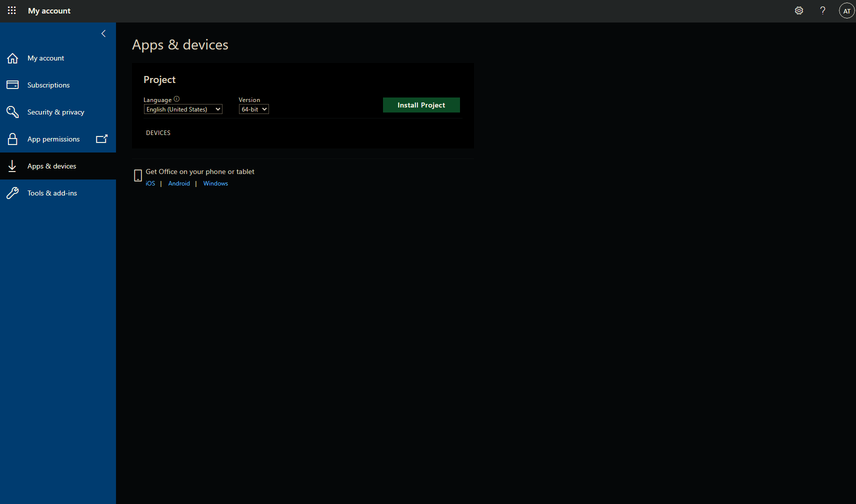Go to My account in the sidebar
The width and height of the screenshot is (856, 504).
pyautogui.click(x=58, y=58)
